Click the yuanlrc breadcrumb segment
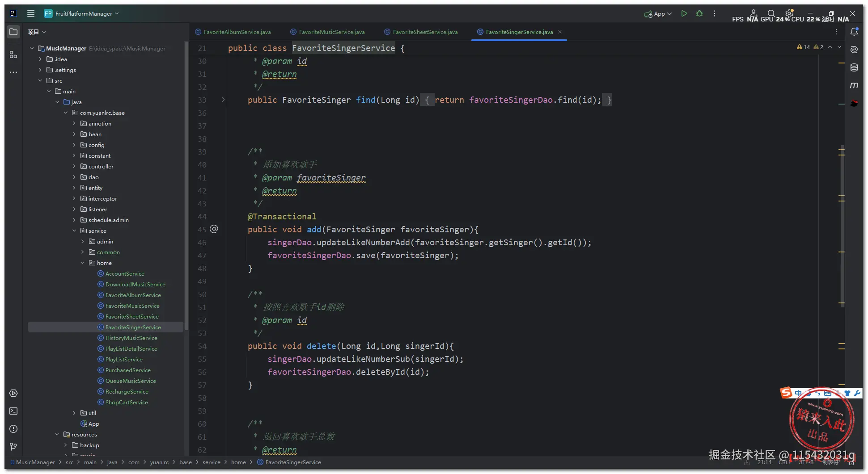This screenshot has height=474, width=868. 159,462
